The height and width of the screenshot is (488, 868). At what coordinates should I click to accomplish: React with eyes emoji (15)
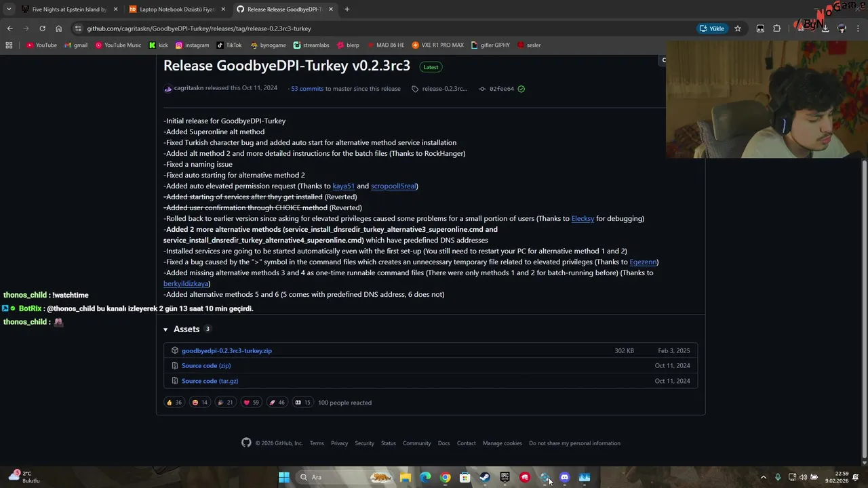point(302,403)
